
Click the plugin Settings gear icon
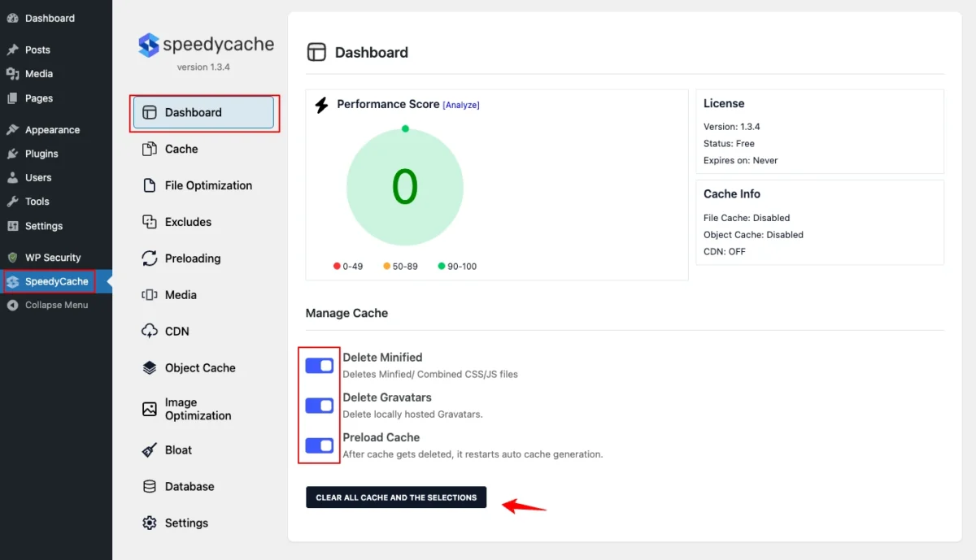point(150,523)
